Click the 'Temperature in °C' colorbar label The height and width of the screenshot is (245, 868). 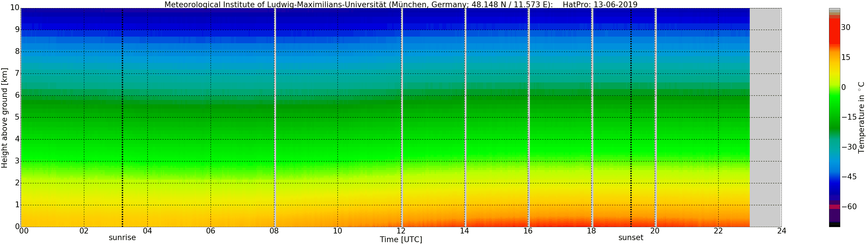[x=862, y=117]
